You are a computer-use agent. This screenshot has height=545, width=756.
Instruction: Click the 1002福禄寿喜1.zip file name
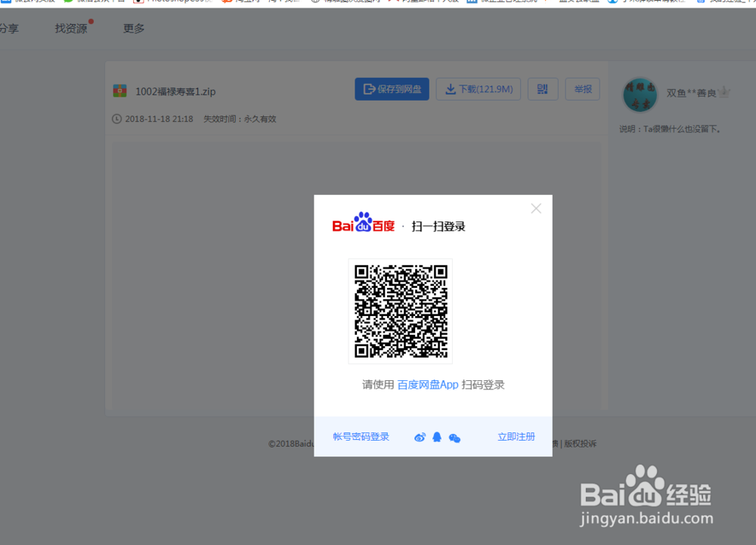click(x=175, y=91)
